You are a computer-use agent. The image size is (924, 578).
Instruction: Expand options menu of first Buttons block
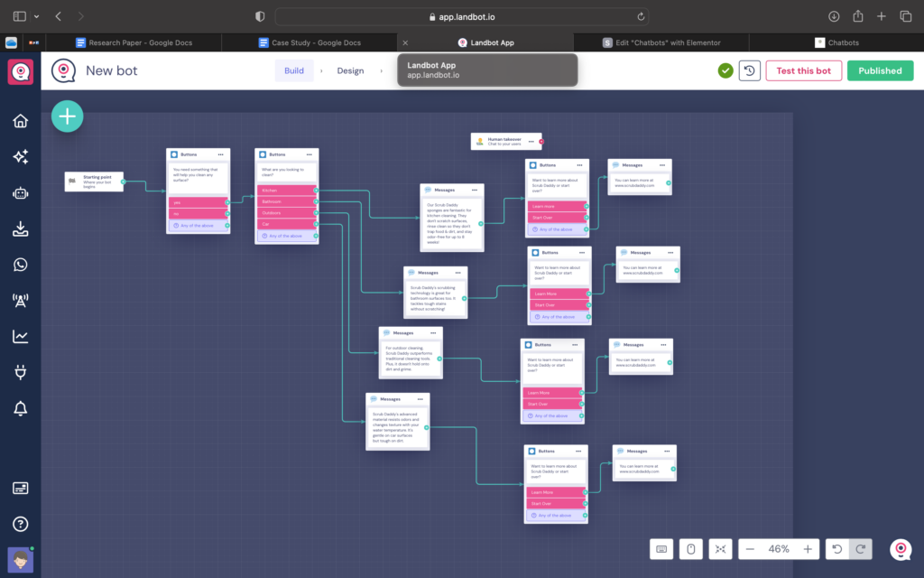pos(221,154)
